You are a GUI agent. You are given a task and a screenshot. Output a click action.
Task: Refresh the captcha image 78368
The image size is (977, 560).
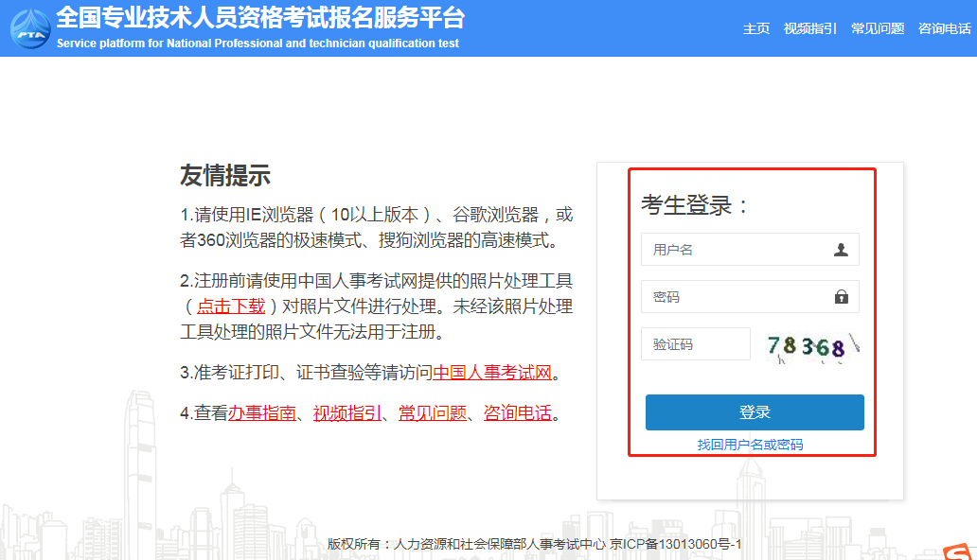pos(813,346)
